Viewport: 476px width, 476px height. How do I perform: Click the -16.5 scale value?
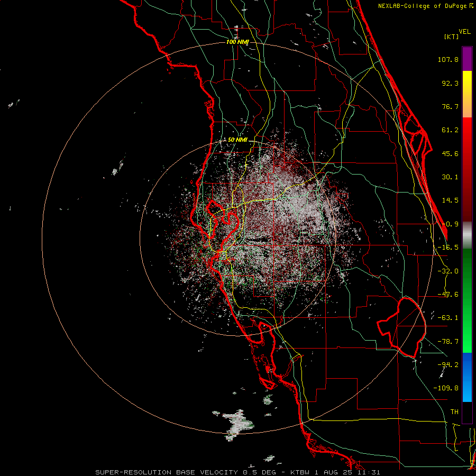[x=448, y=248]
